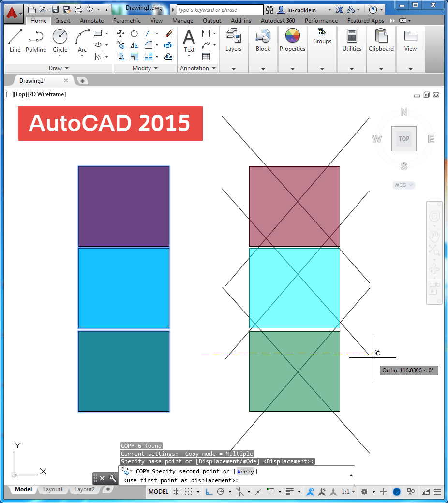Switch to the Output ribbon tab

(212, 20)
